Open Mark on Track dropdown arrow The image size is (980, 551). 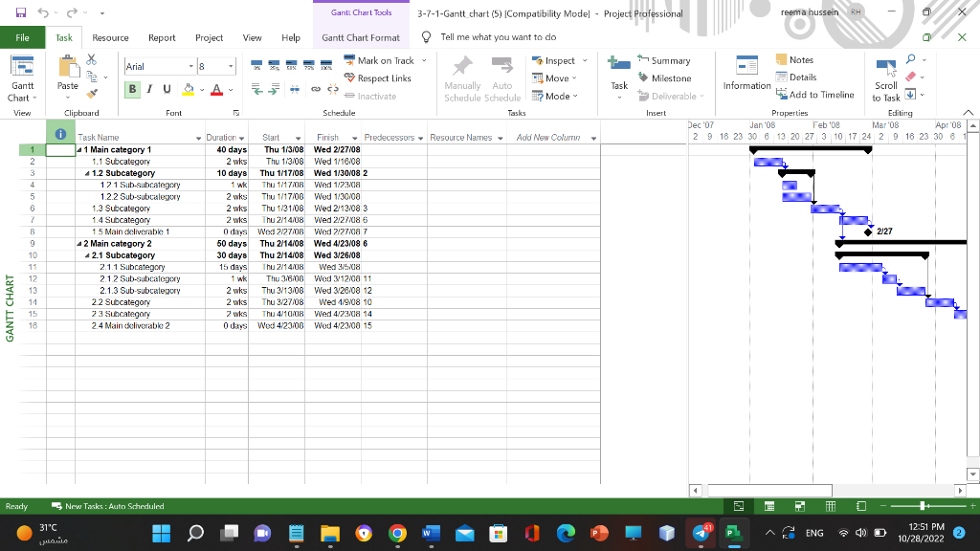pyautogui.click(x=424, y=60)
